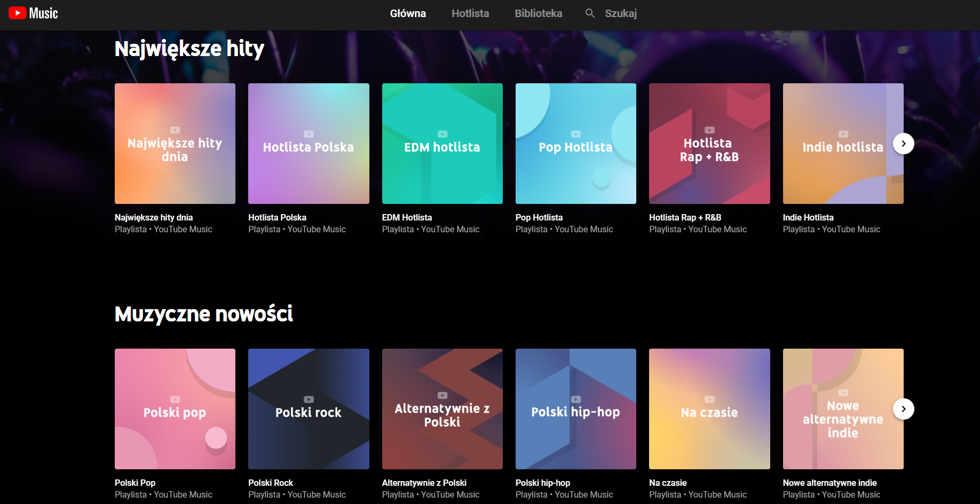Click the Polski Rock title link
980x504 pixels.
coord(271,483)
